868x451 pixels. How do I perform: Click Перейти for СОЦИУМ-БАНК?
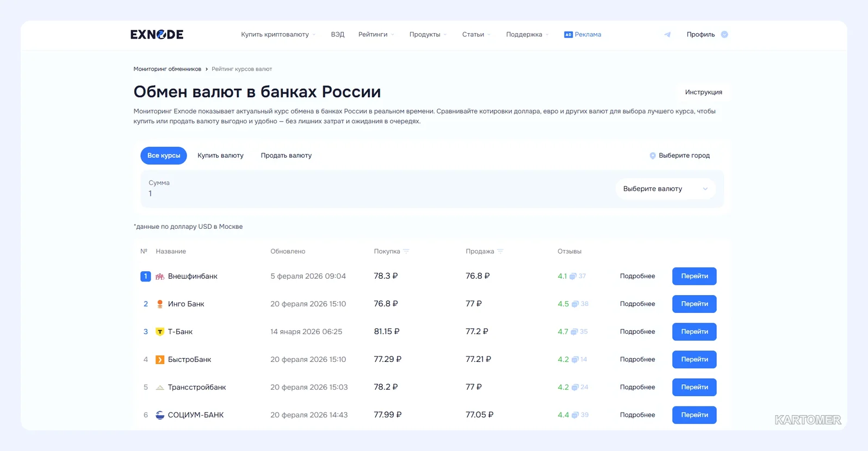[x=695, y=415]
